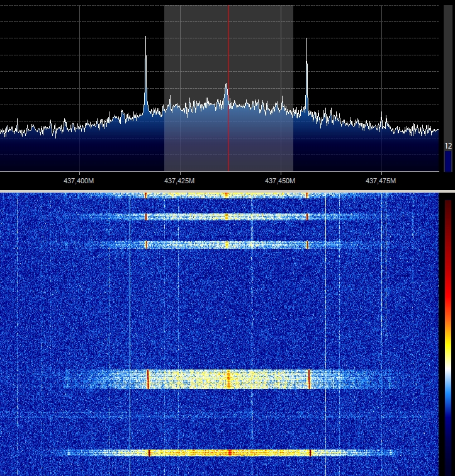Click the 437,400M frequency axis label
The image size is (455, 476).
pyautogui.click(x=79, y=181)
